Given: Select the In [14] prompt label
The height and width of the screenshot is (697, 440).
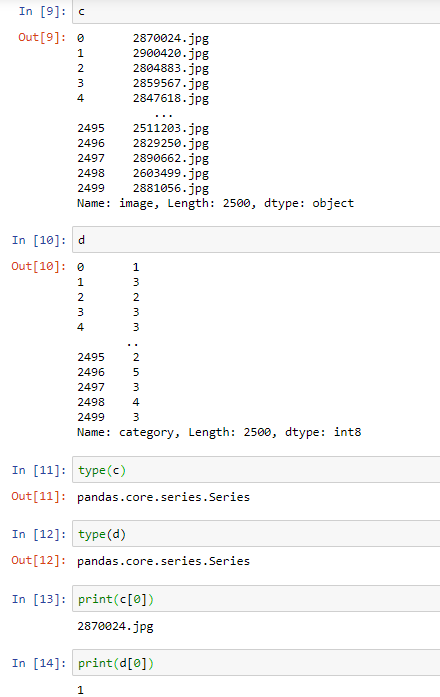Looking at the screenshot, I should (x=39, y=663).
